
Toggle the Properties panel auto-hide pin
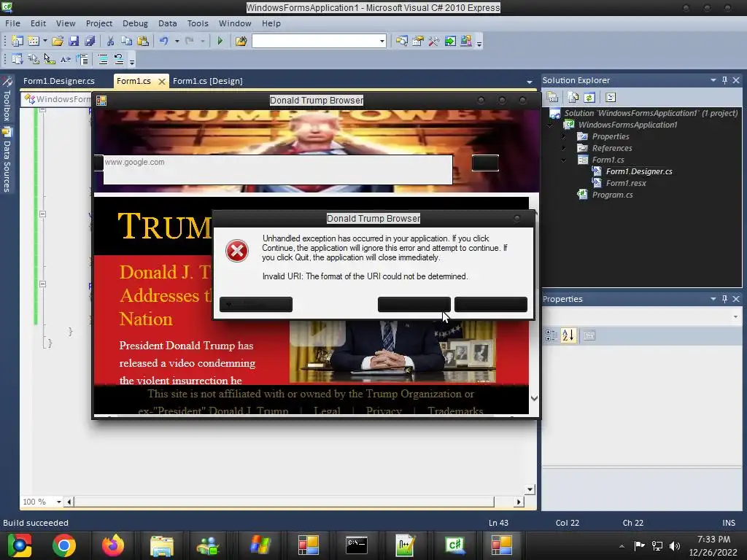click(x=724, y=298)
